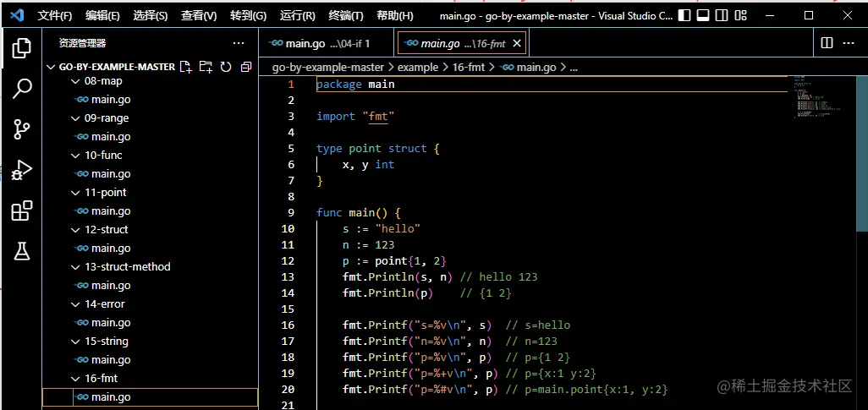868x410 pixels.
Task: Click line number 9 in gutter
Action: [291, 212]
